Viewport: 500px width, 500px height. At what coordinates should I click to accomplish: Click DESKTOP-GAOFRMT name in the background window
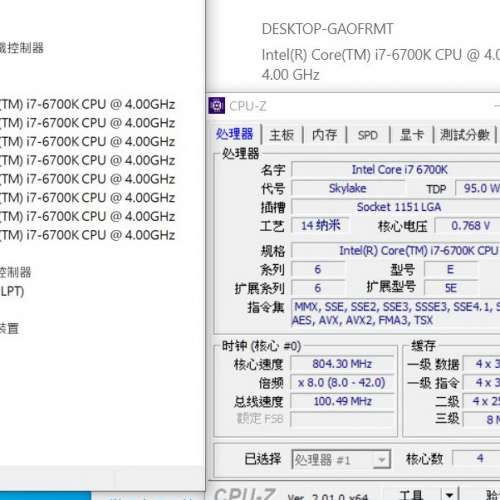tap(327, 29)
